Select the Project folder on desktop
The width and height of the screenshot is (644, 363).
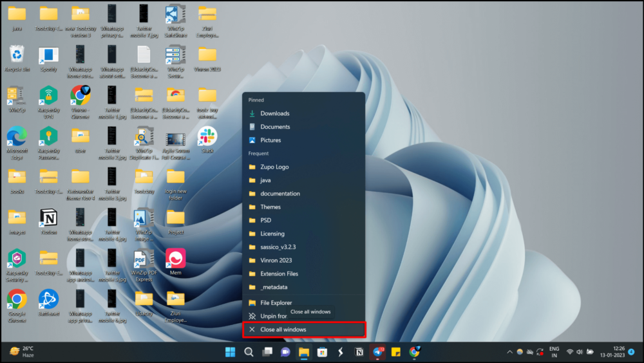click(175, 221)
